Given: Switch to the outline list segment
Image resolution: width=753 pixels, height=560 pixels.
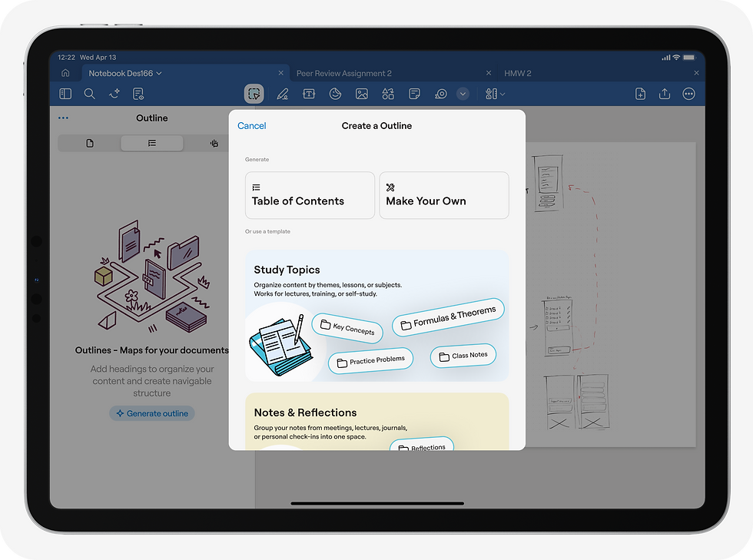Looking at the screenshot, I should (152, 143).
